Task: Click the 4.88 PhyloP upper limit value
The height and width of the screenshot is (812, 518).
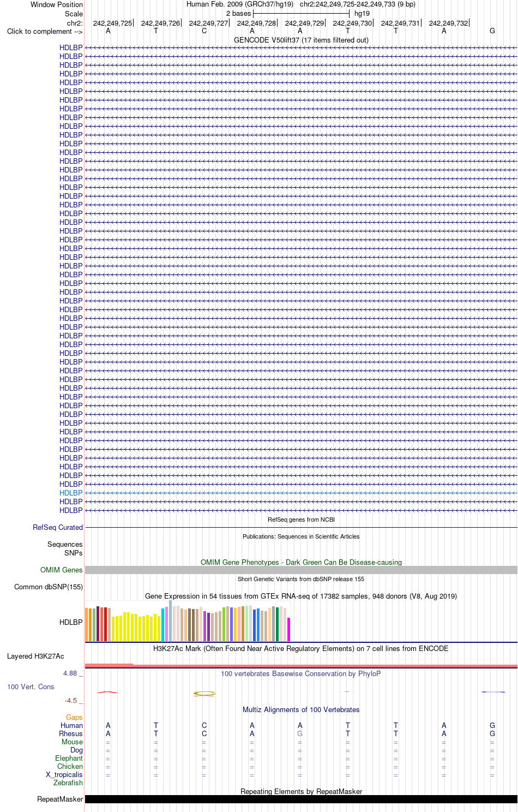Action: point(70,673)
